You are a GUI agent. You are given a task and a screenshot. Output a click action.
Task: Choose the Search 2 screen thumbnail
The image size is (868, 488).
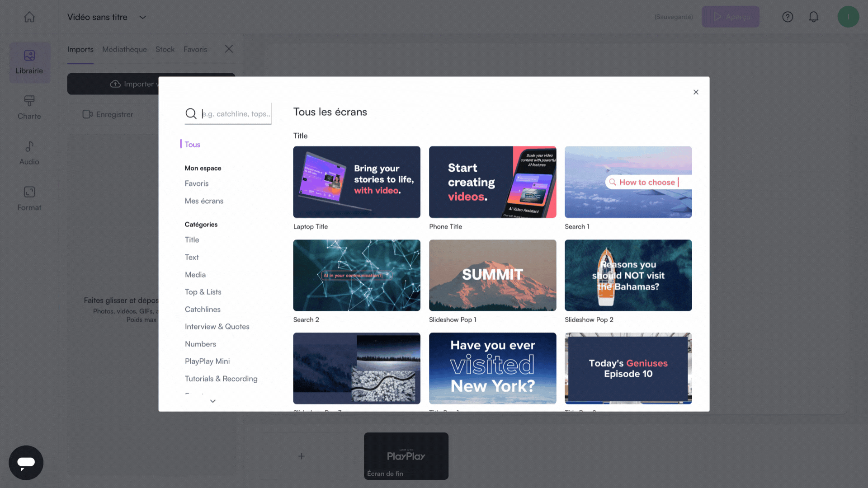[x=357, y=275]
